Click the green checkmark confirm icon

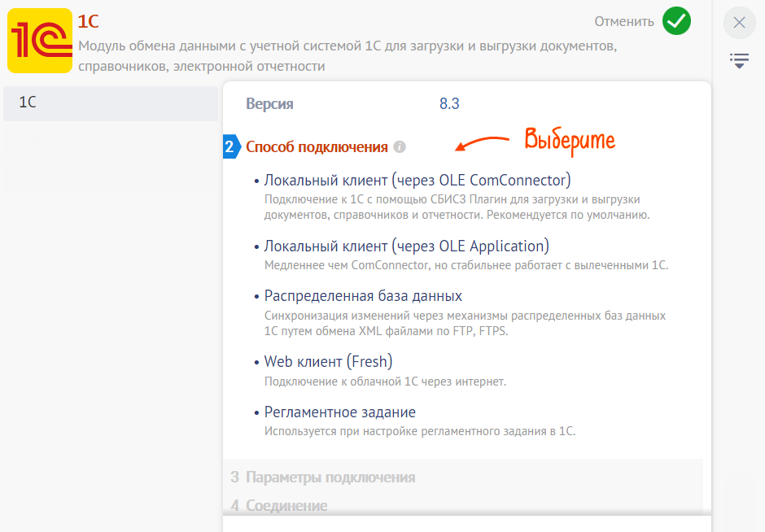676,22
